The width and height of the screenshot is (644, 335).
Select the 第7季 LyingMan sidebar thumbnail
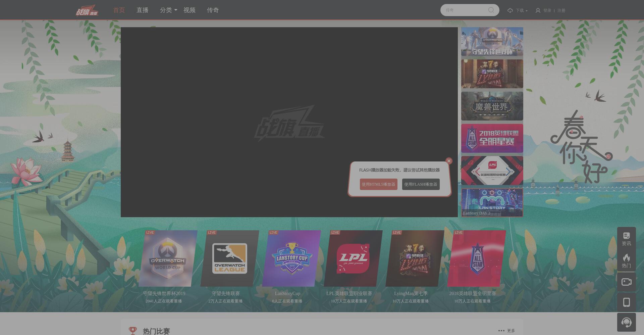(492, 74)
